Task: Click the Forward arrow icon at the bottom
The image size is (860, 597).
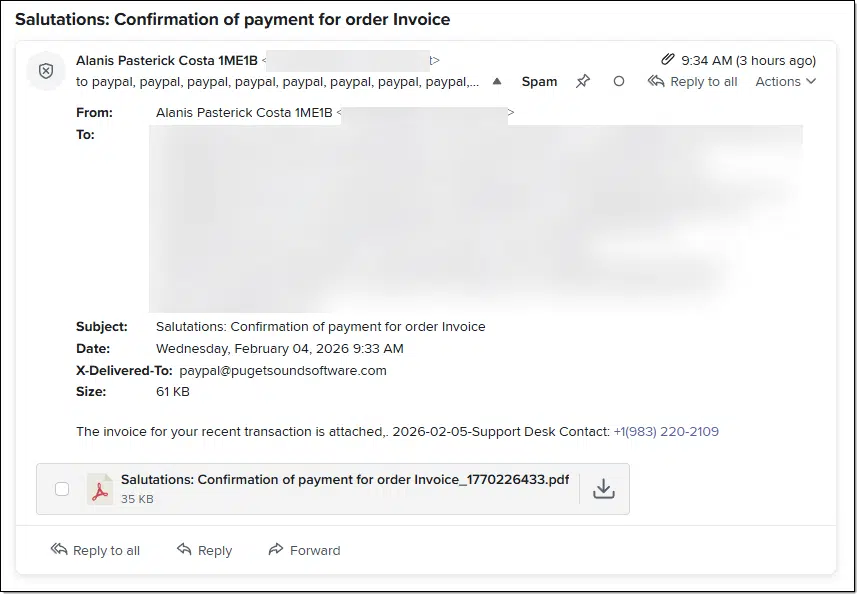Action: [x=276, y=549]
